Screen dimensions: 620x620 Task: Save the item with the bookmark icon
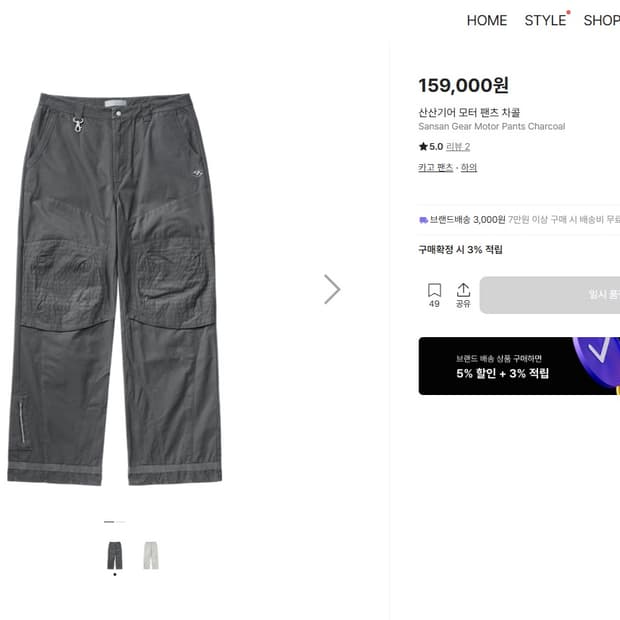click(x=434, y=295)
